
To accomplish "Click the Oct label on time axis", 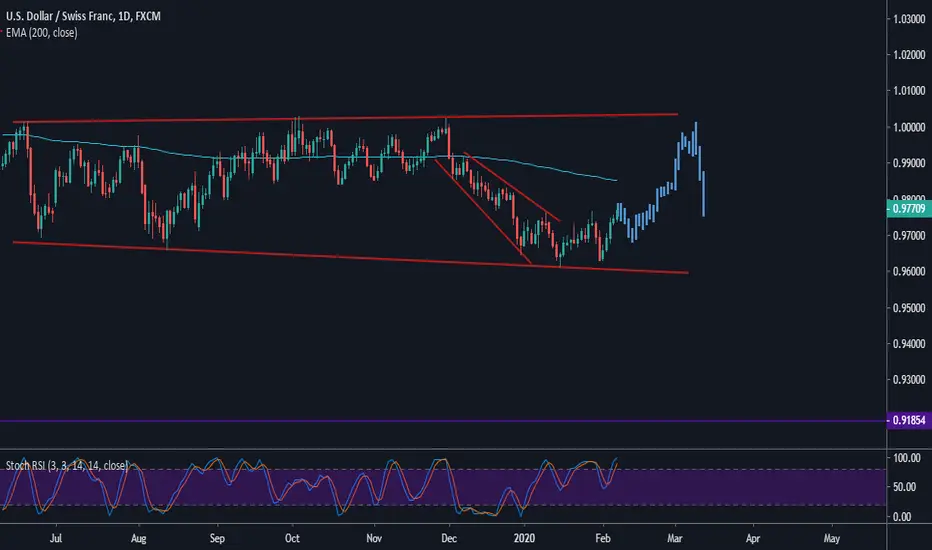I will pos(292,538).
